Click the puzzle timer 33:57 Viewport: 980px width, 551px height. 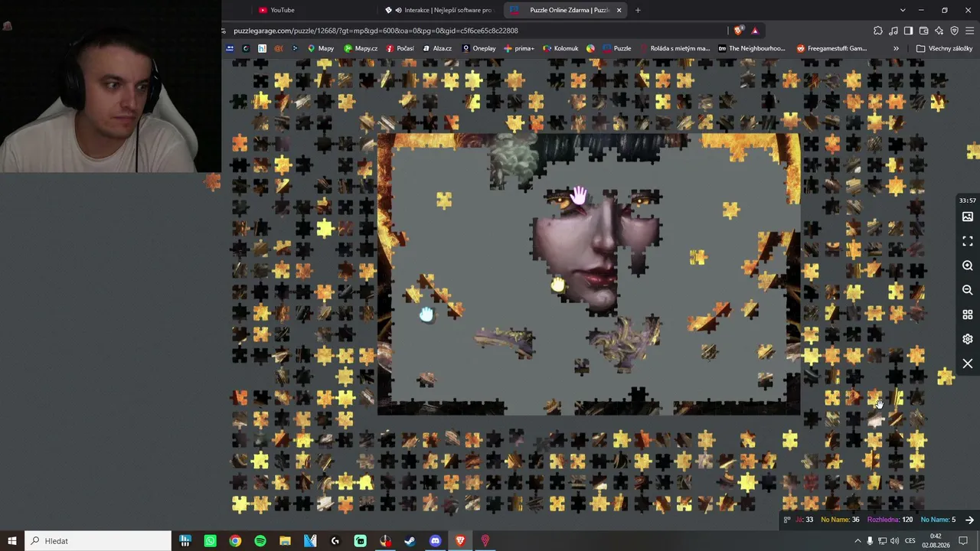point(968,201)
